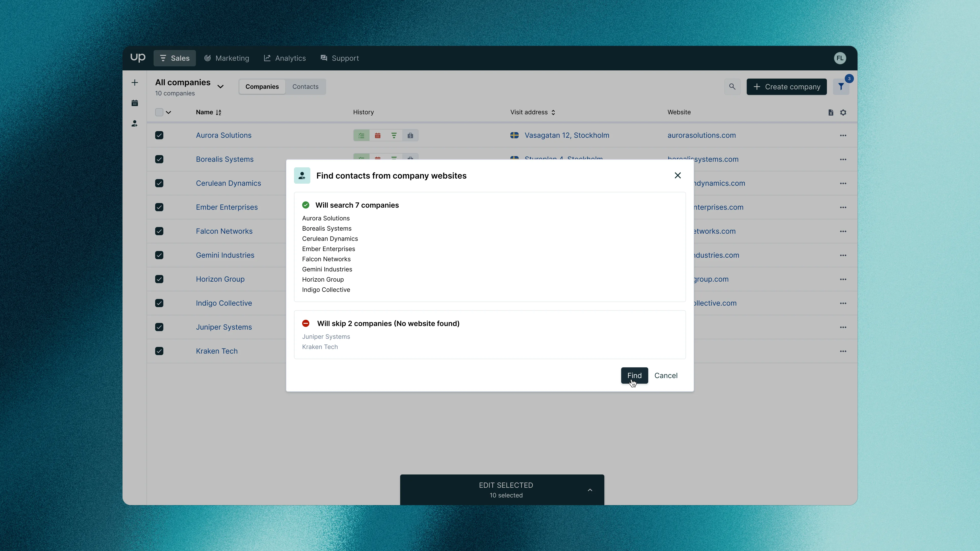The width and height of the screenshot is (980, 551).
Task: Uncheck the Cerulean Dynamics row checkbox
Action: (159, 183)
